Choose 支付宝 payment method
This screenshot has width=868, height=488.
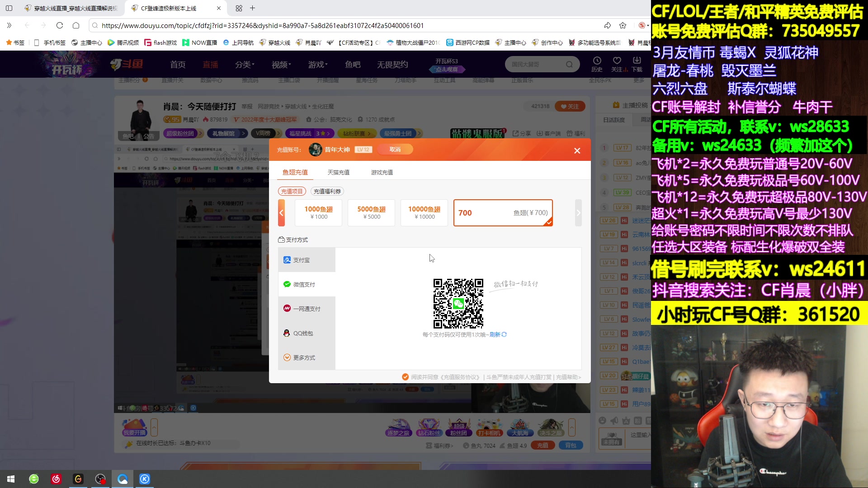coord(307,260)
